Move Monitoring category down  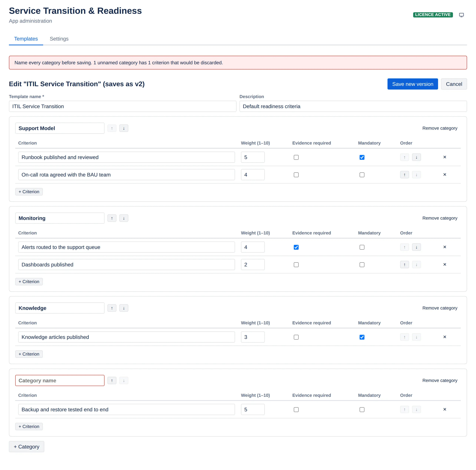coord(124,218)
